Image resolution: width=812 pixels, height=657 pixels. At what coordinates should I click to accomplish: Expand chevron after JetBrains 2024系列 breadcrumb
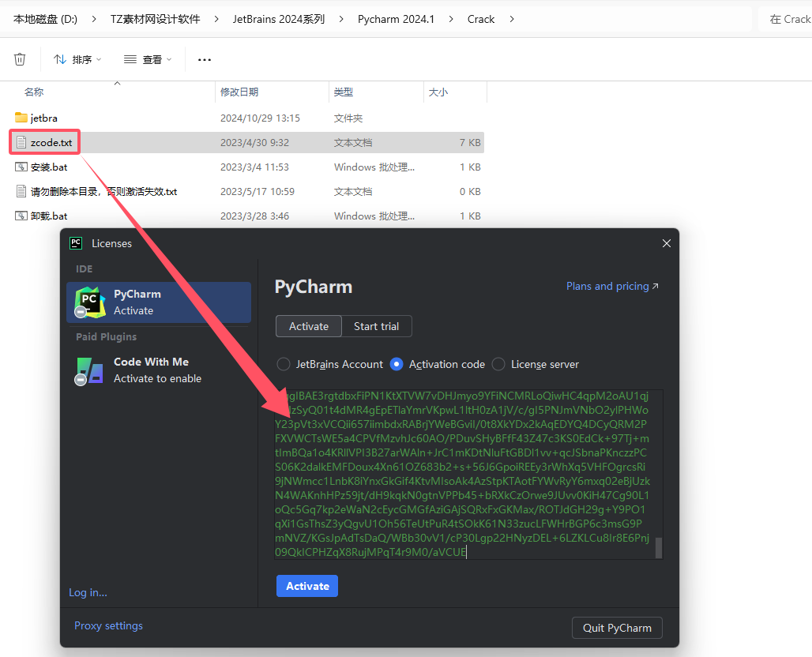coord(340,19)
